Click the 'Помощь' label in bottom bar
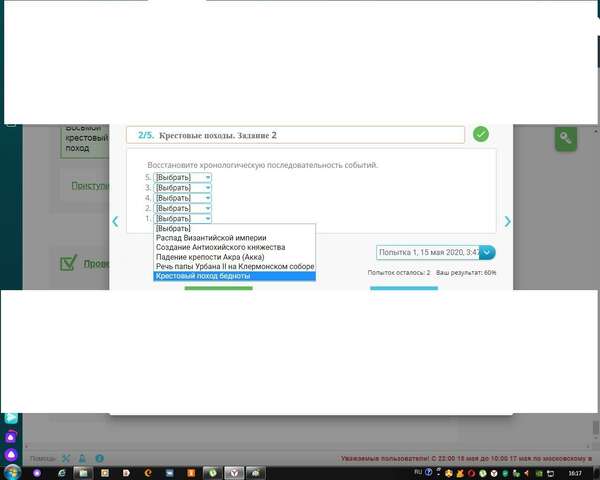This screenshot has width=600, height=480. (x=43, y=459)
